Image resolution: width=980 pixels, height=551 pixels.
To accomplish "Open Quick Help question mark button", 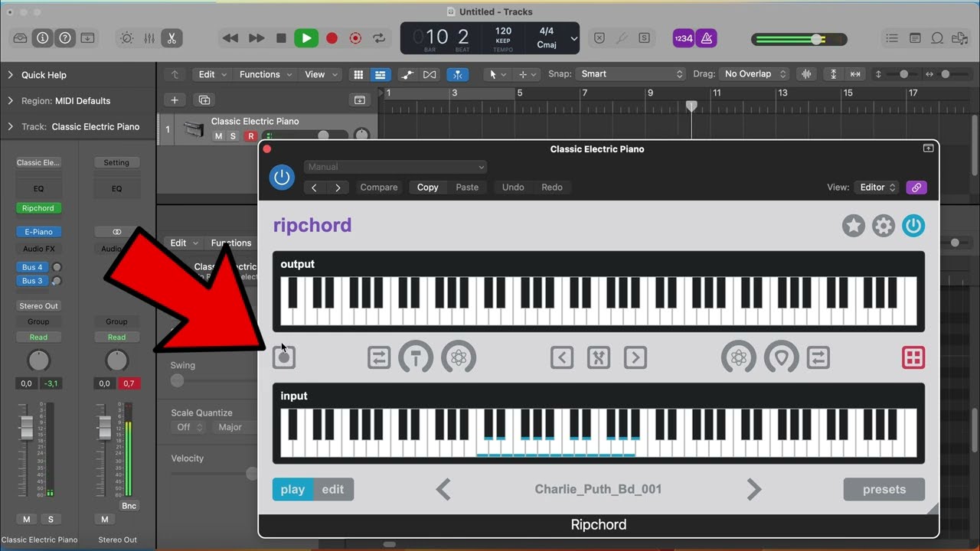I will tap(65, 37).
